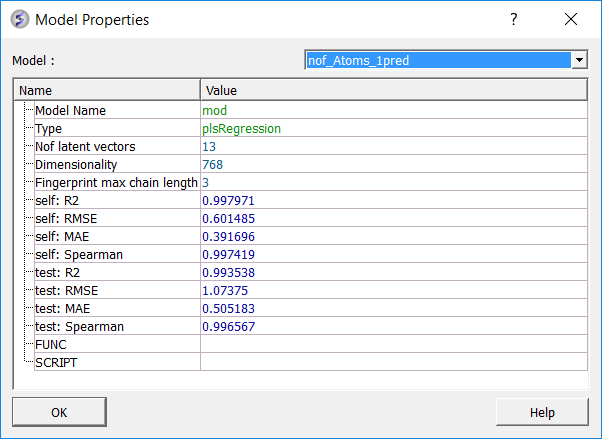Select the self: R2 row

tap(311, 200)
